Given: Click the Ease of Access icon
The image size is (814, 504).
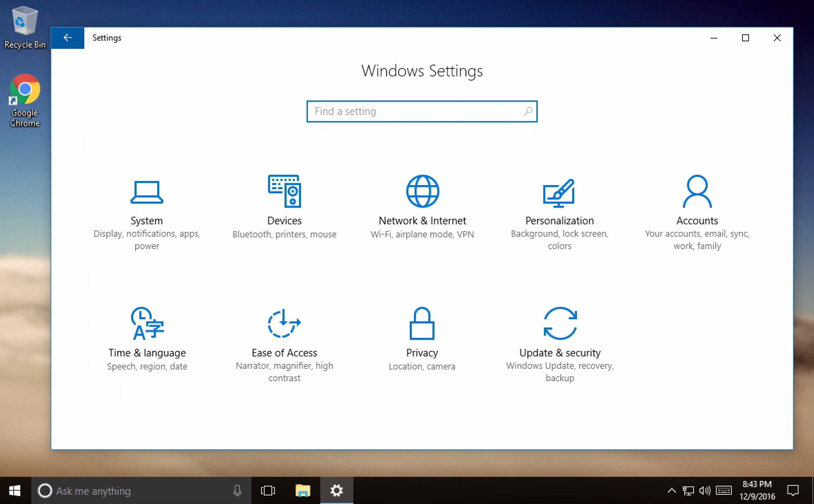Looking at the screenshot, I should coord(284,323).
